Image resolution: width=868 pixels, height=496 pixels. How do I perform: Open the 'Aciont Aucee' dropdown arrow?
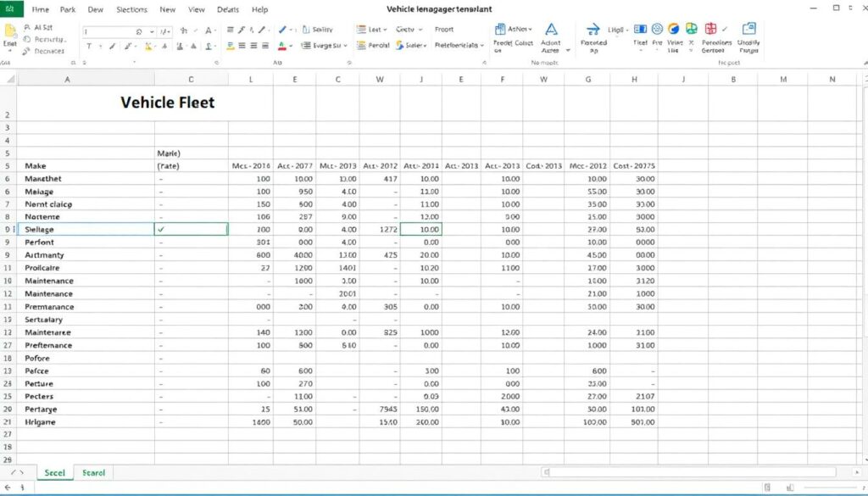[567, 50]
